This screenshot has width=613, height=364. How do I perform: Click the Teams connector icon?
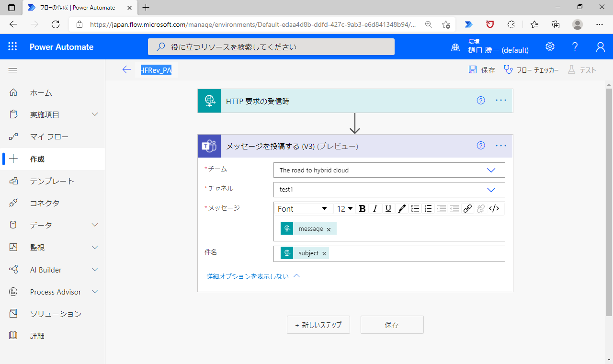pyautogui.click(x=209, y=146)
